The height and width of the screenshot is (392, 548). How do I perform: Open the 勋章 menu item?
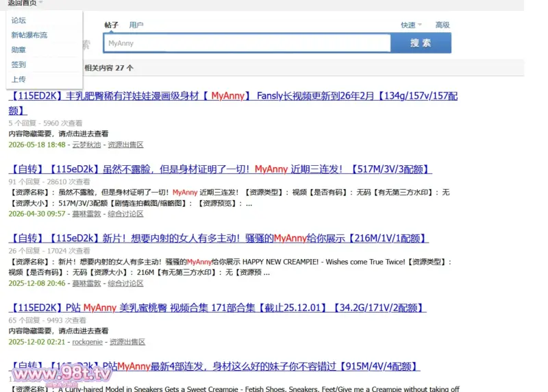18,49
